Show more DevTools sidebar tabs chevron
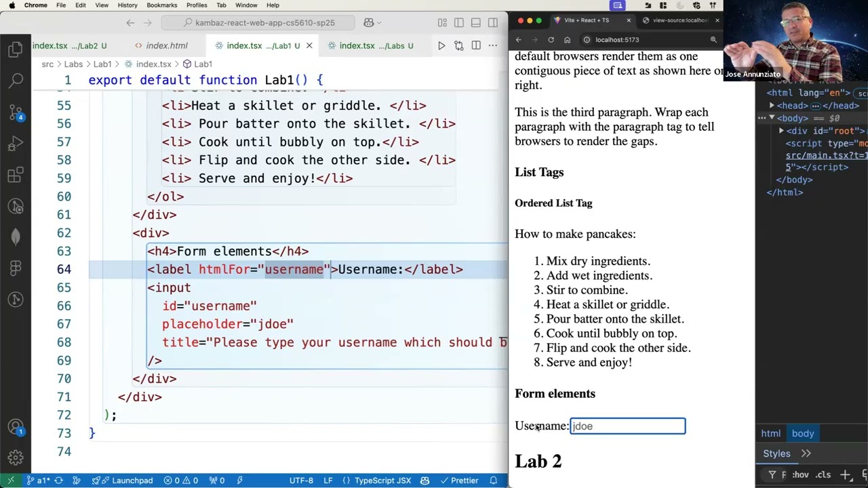 point(806,454)
